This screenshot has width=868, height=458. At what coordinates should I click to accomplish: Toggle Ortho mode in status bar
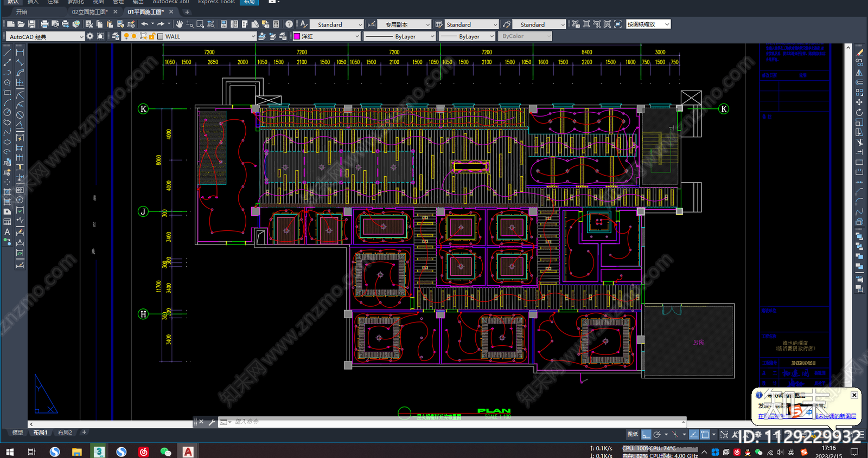tap(646, 434)
